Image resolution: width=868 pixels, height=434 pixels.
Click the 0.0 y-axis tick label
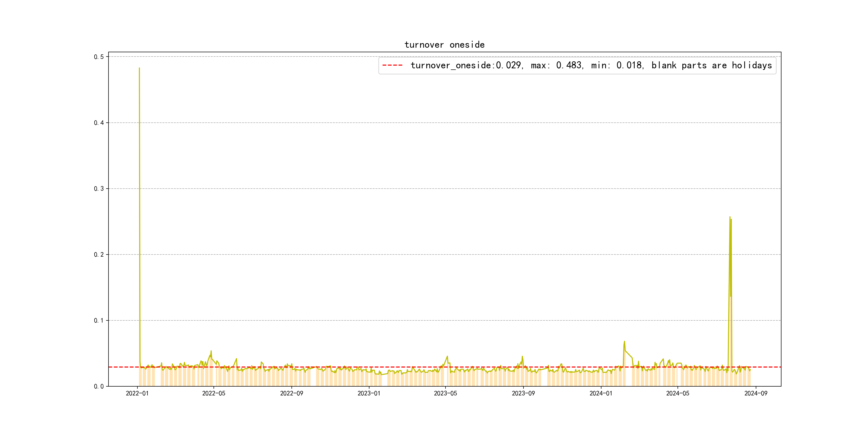[99, 387]
